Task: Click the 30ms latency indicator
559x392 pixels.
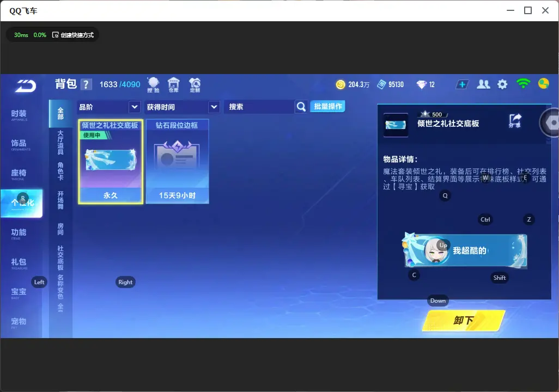Action: 21,35
